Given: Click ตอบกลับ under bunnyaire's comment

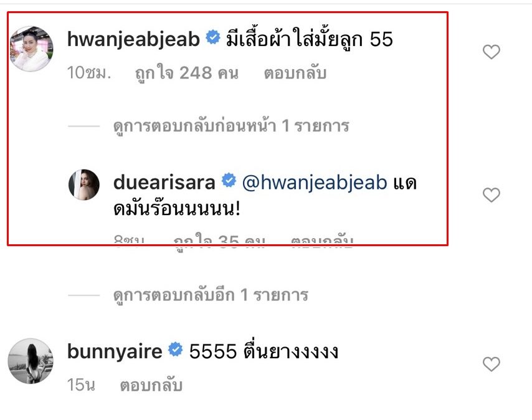Looking at the screenshot, I should coord(151,385).
